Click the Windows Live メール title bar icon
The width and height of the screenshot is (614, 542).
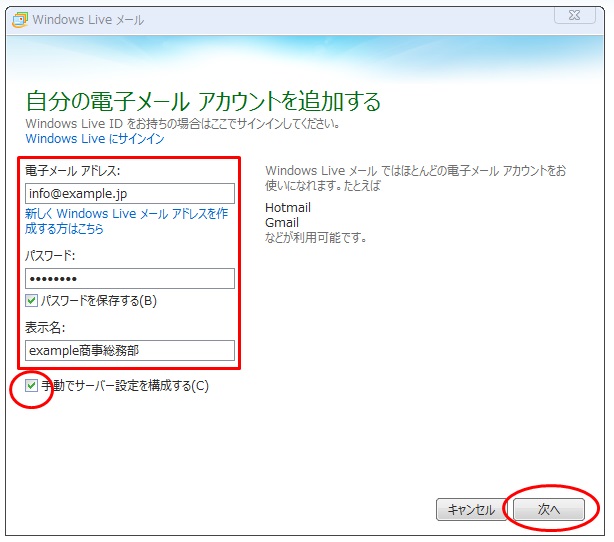19,20
